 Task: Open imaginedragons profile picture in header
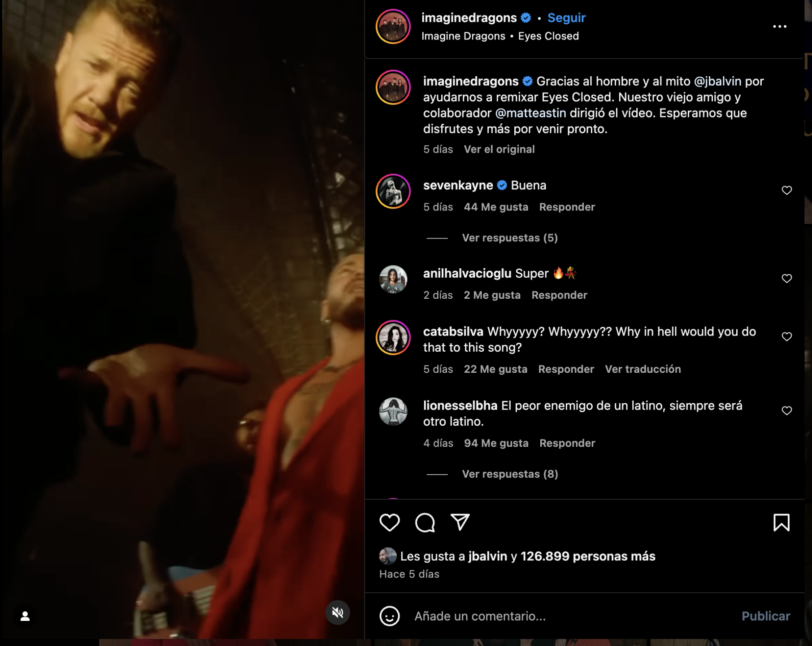click(x=393, y=26)
